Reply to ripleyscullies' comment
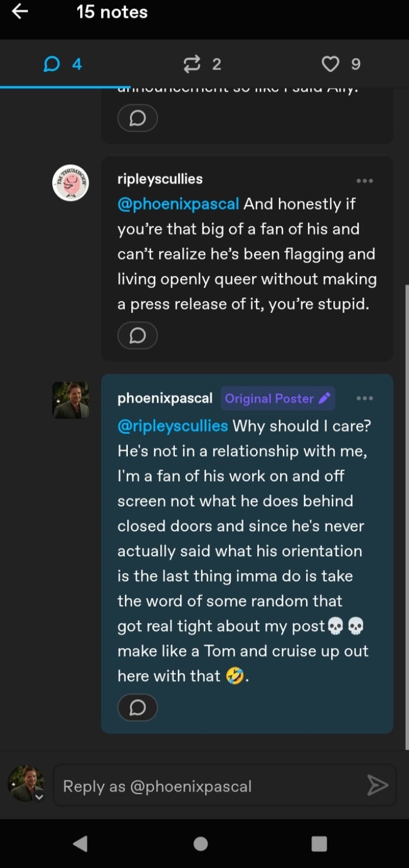 pos(137,336)
